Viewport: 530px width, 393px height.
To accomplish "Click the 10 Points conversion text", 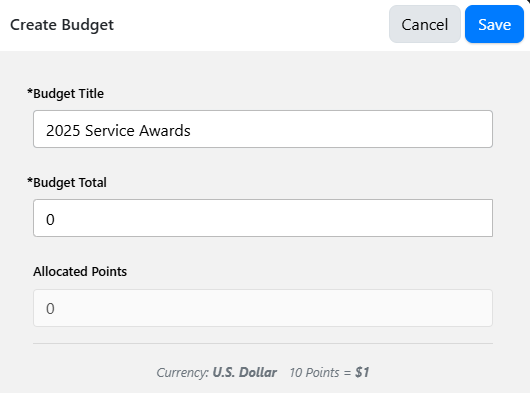I will tap(314, 372).
